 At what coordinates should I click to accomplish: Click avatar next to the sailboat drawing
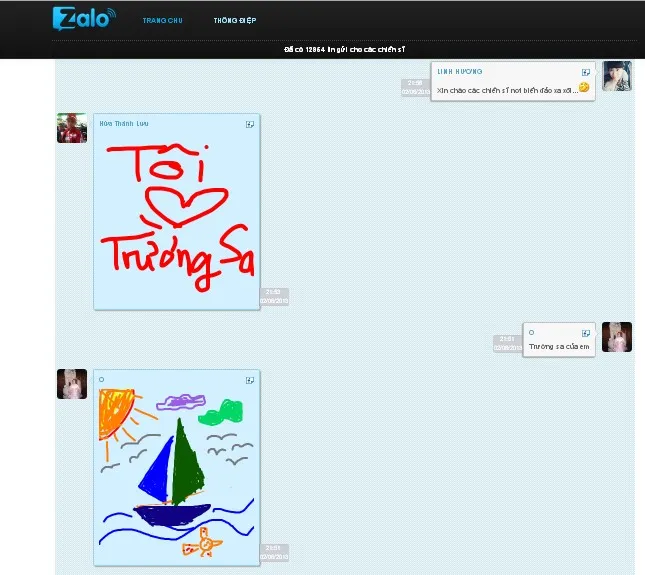tap(72, 384)
